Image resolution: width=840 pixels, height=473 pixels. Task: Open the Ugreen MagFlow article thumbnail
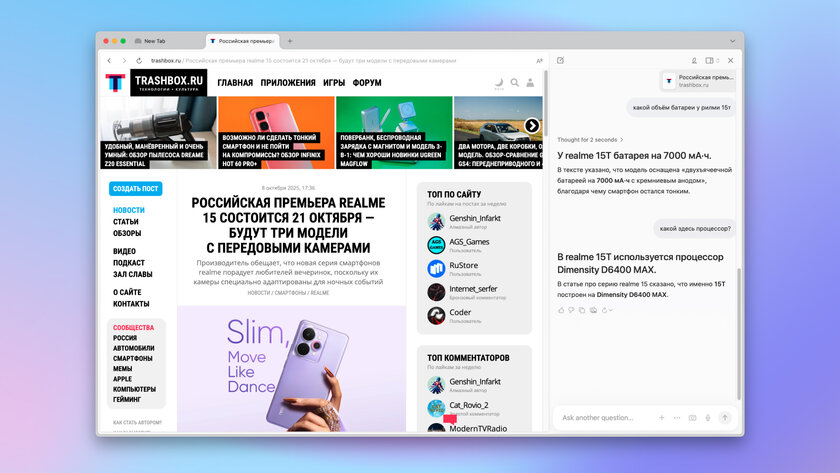394,132
